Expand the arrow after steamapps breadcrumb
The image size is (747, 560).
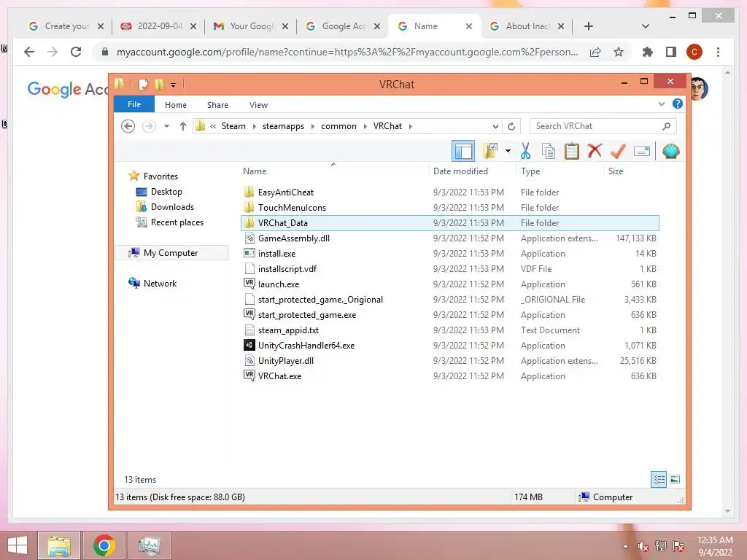312,126
